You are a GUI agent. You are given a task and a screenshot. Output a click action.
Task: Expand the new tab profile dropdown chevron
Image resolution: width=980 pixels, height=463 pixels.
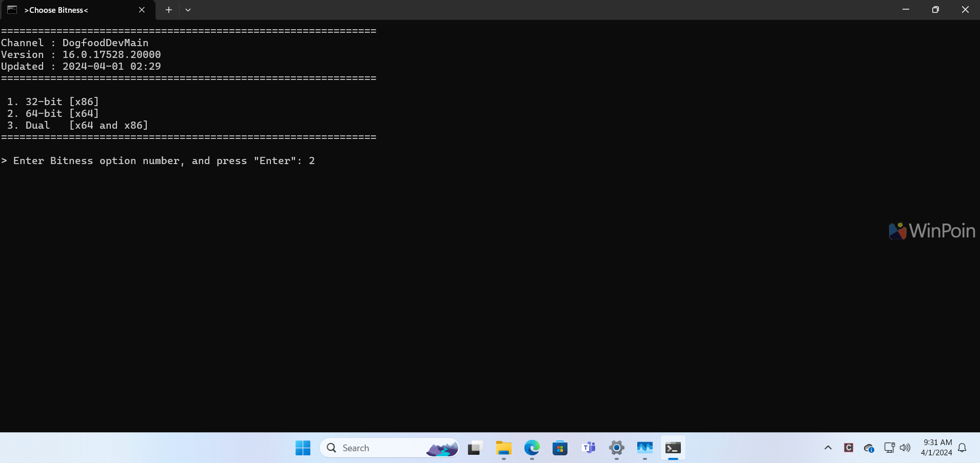pos(188,10)
